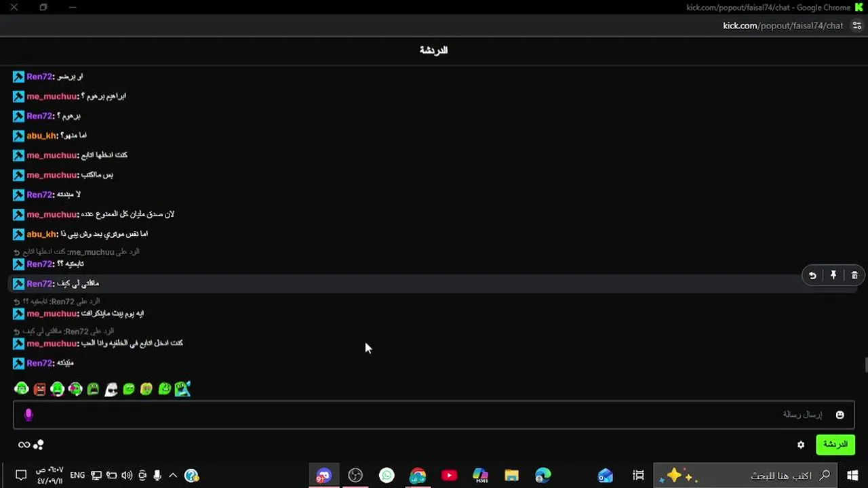
Task: Click the infinity symbol icon
Action: point(24,445)
